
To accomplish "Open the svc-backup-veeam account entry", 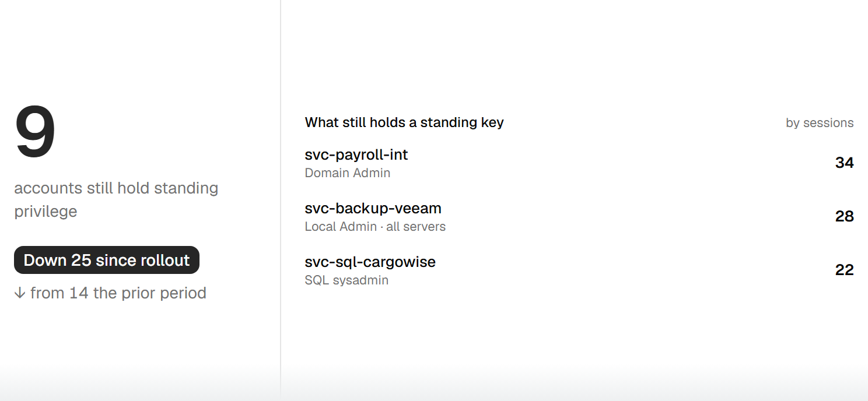I will [x=579, y=217].
